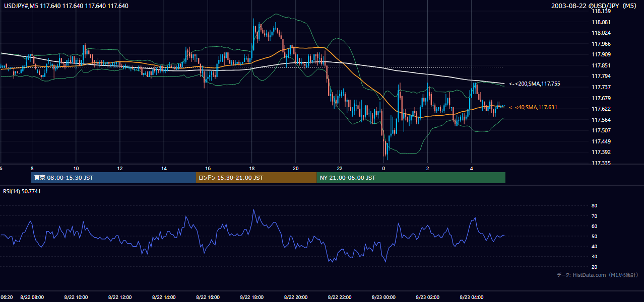The height and width of the screenshot is (302, 644).
Task: Click hour 16 on the price chart time axis
Action: click(x=208, y=168)
